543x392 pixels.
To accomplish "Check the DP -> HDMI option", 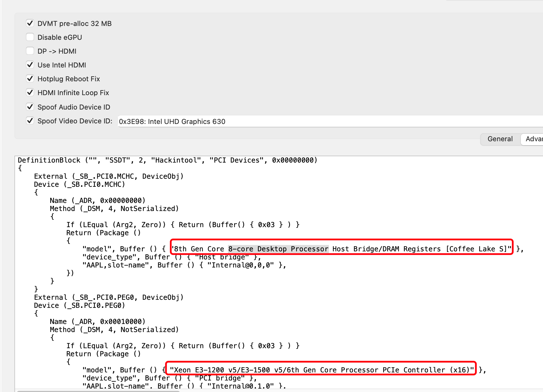I will (30, 51).
